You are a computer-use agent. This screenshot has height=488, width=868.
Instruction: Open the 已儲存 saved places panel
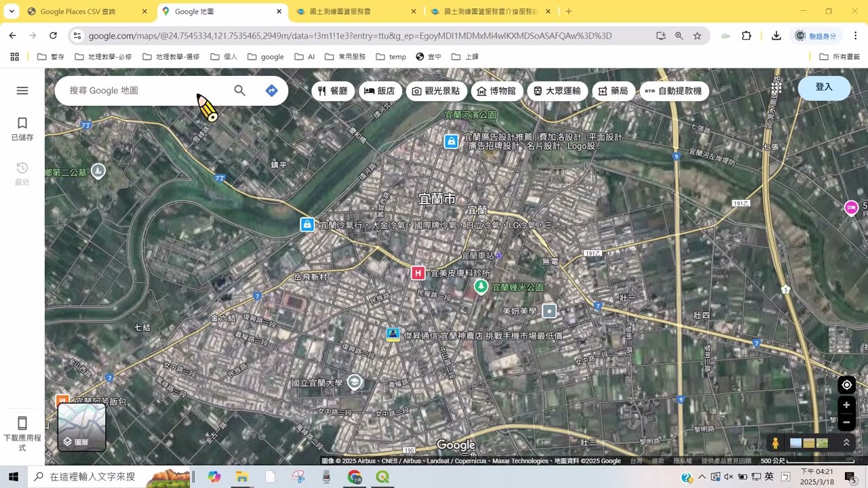(22, 129)
